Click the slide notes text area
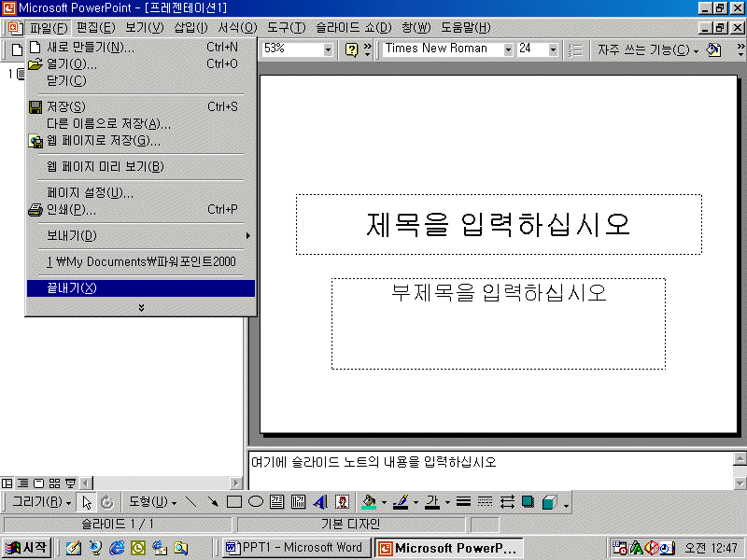747x560 pixels. pyautogui.click(x=489, y=469)
